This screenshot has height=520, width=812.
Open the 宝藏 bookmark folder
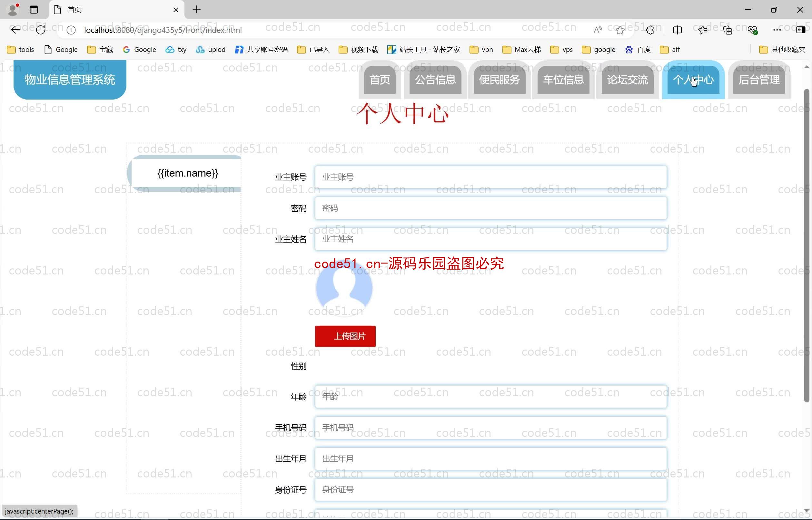(x=100, y=50)
